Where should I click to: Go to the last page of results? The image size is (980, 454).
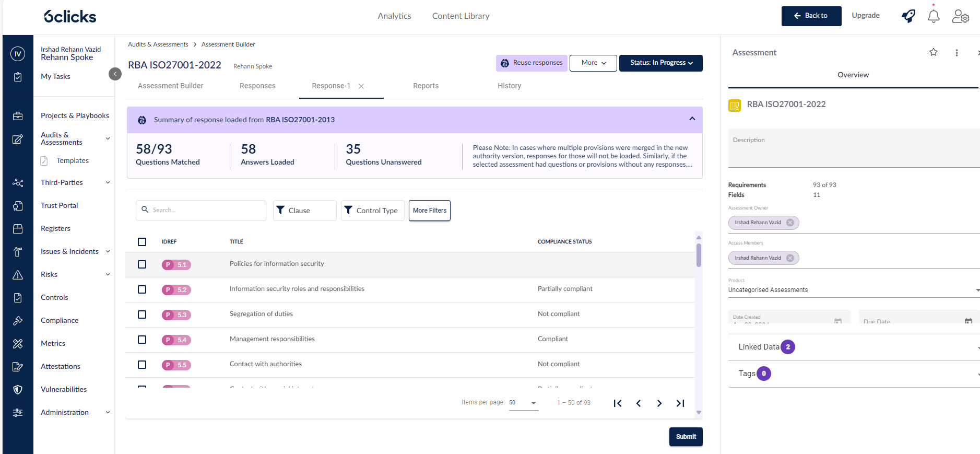tap(680, 403)
